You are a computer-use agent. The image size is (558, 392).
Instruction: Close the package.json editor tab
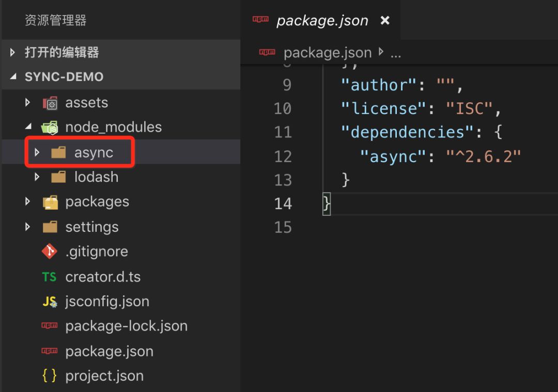point(385,20)
